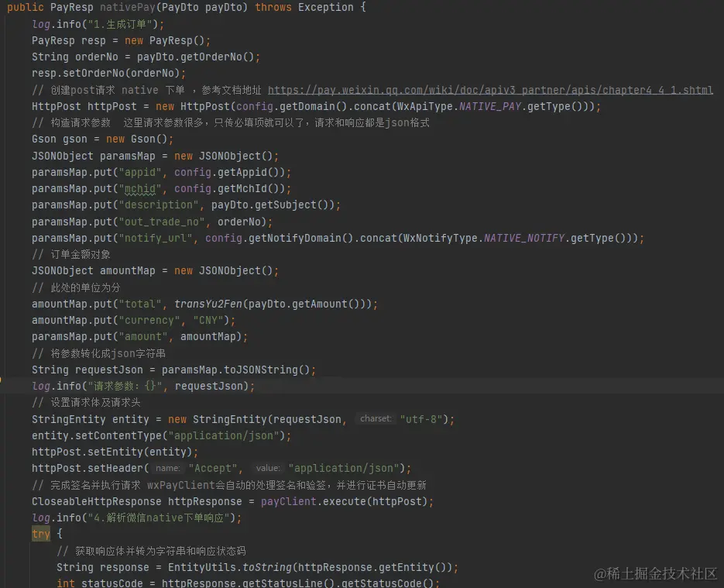Click the NATIVE_NOTIFY constant
The image size is (724, 588).
pos(524,238)
